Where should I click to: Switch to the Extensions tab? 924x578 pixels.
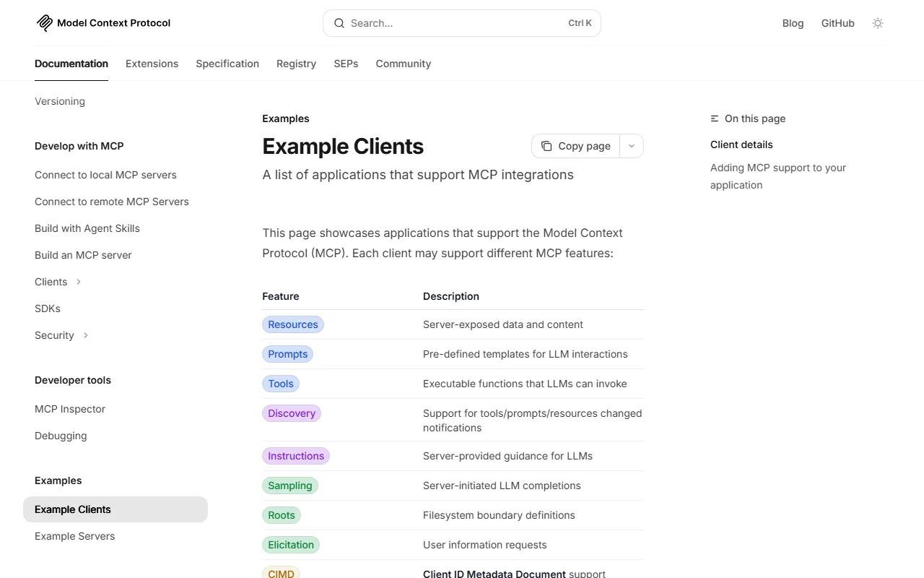tap(152, 64)
